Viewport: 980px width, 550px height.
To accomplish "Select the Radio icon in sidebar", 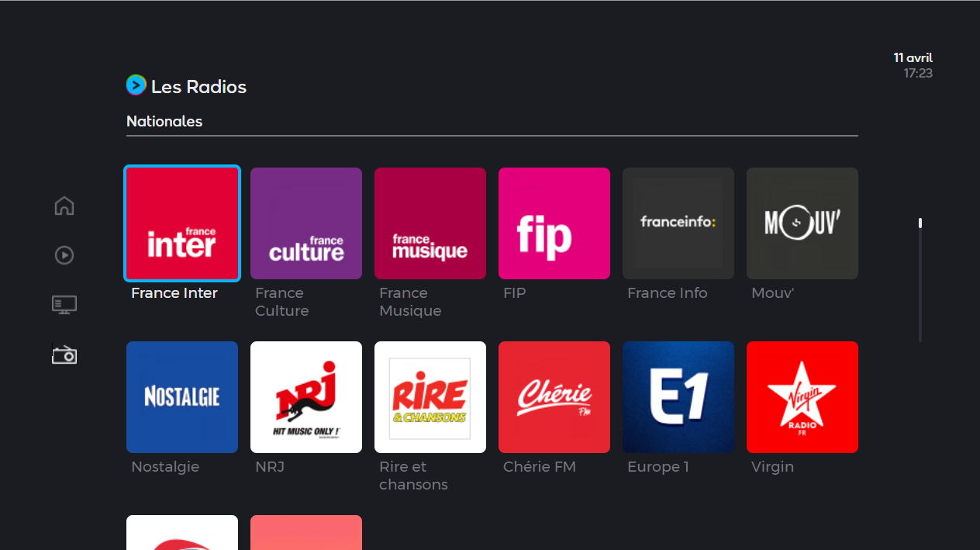I will tap(64, 355).
